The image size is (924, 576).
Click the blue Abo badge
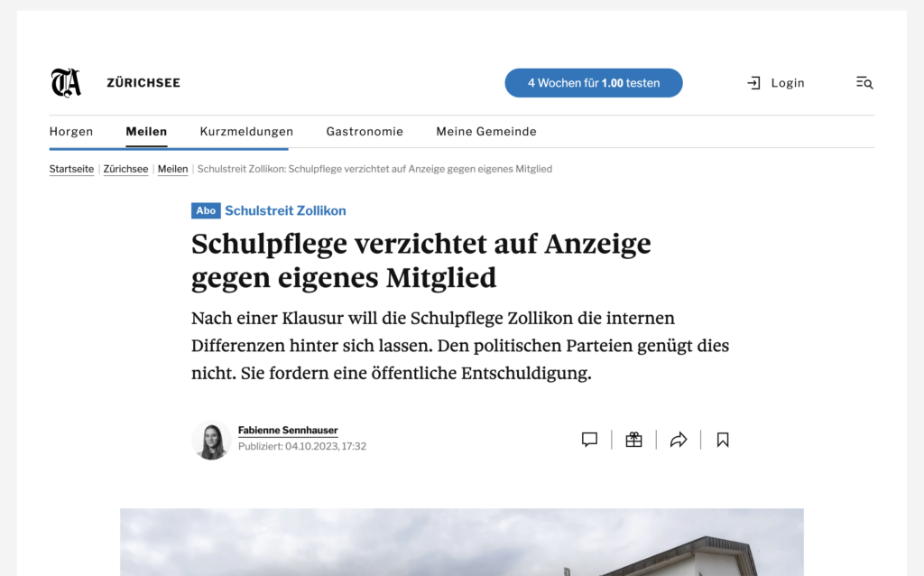[206, 210]
